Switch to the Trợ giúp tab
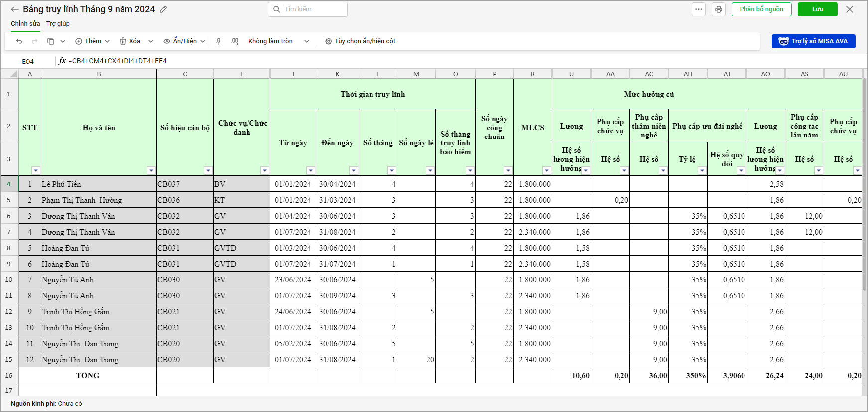The height and width of the screenshot is (412, 868). 58,24
